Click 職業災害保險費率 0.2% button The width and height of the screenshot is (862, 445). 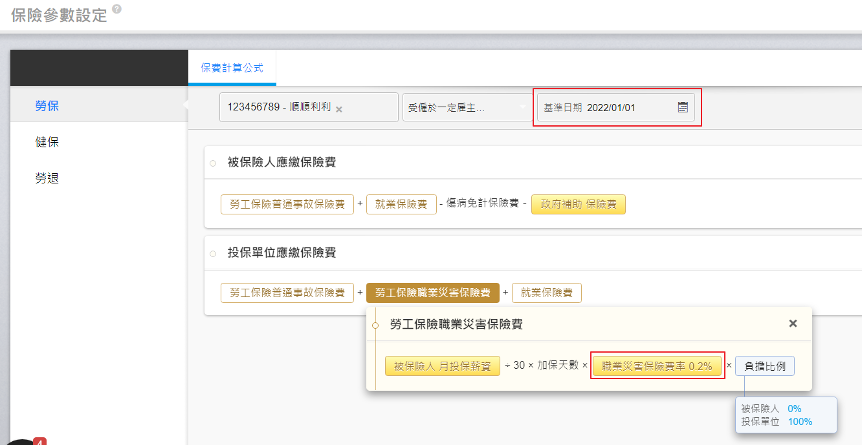(656, 366)
